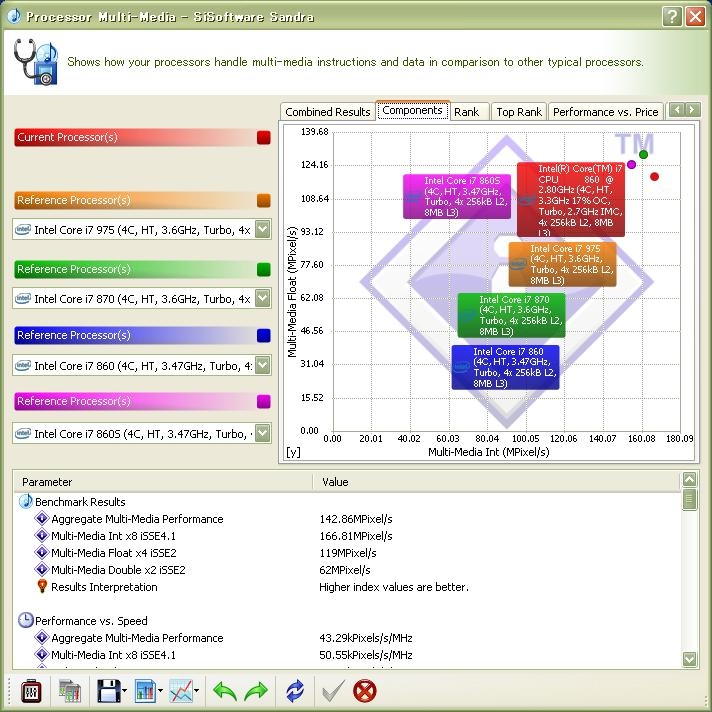Image resolution: width=712 pixels, height=712 pixels.
Task: Save results with the floppy disk icon
Action: click(109, 691)
